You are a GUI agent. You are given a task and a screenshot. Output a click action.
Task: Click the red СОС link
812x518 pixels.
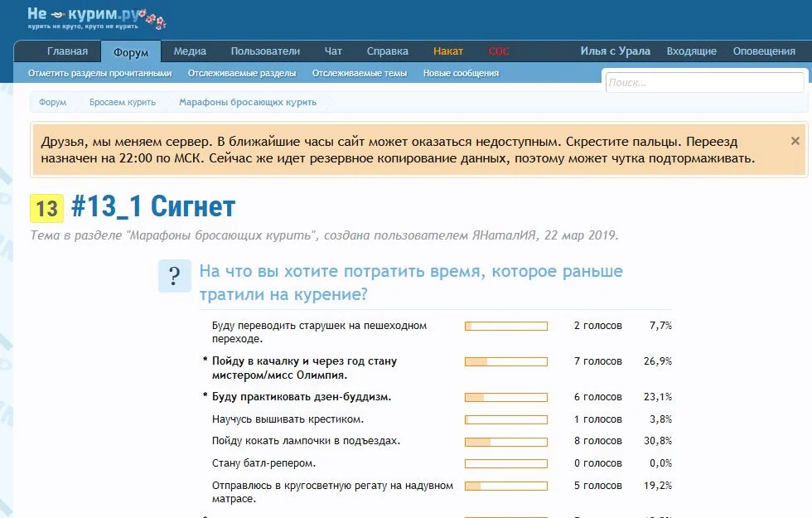(x=499, y=51)
